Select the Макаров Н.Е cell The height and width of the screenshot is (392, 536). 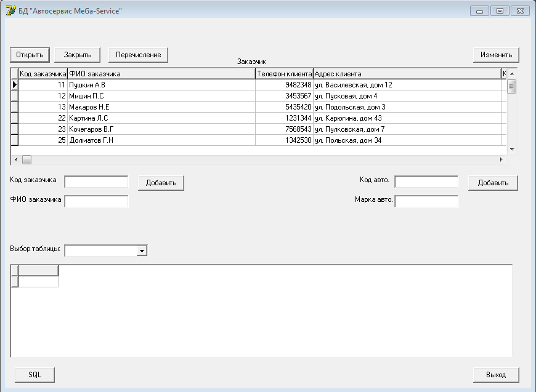click(161, 107)
